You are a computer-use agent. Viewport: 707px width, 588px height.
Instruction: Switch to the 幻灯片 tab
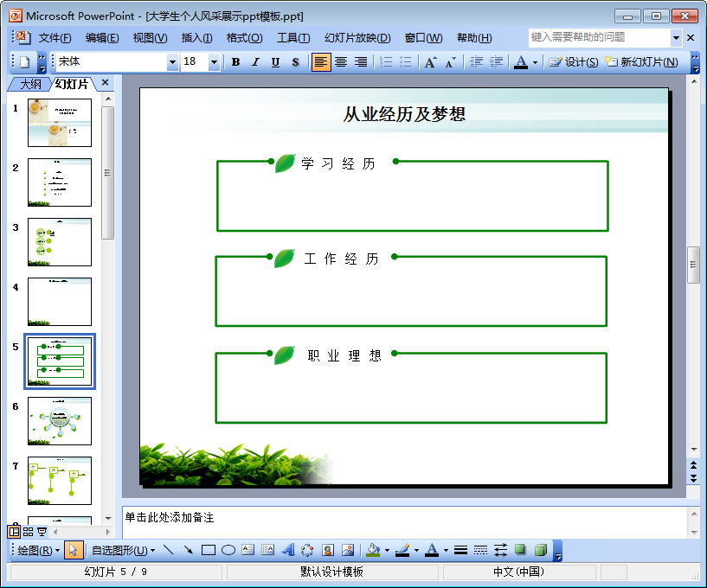[71, 84]
